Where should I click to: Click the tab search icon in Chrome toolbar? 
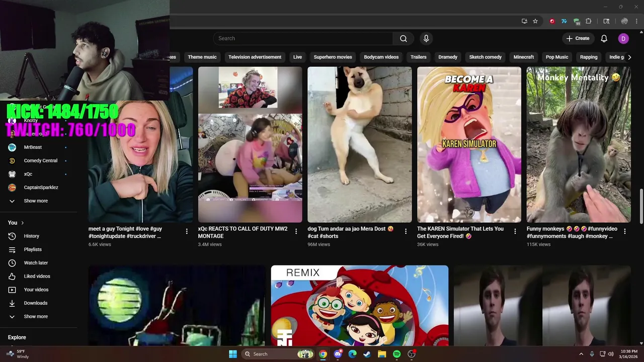pyautogui.click(x=606, y=21)
